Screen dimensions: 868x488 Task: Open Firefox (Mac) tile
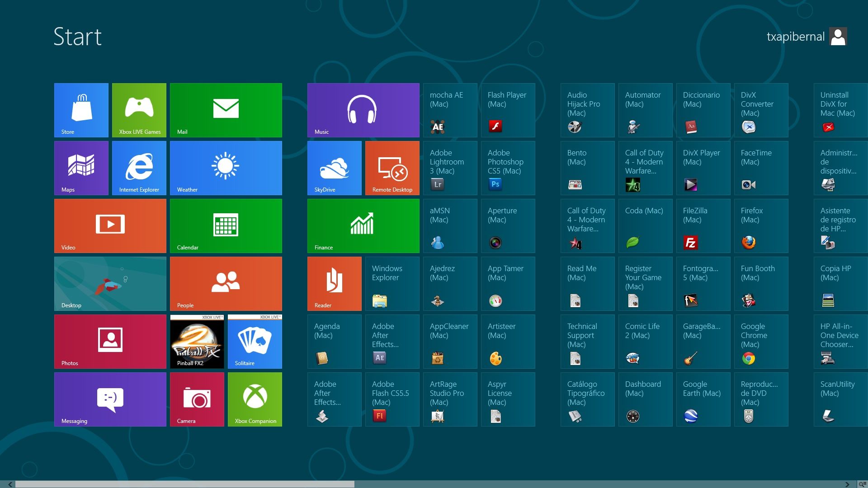click(761, 225)
